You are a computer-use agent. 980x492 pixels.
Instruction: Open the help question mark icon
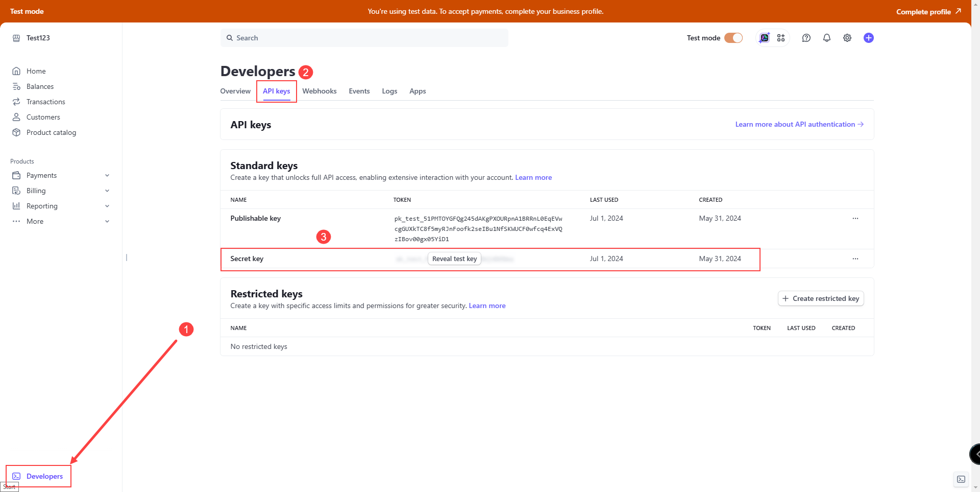pyautogui.click(x=806, y=38)
